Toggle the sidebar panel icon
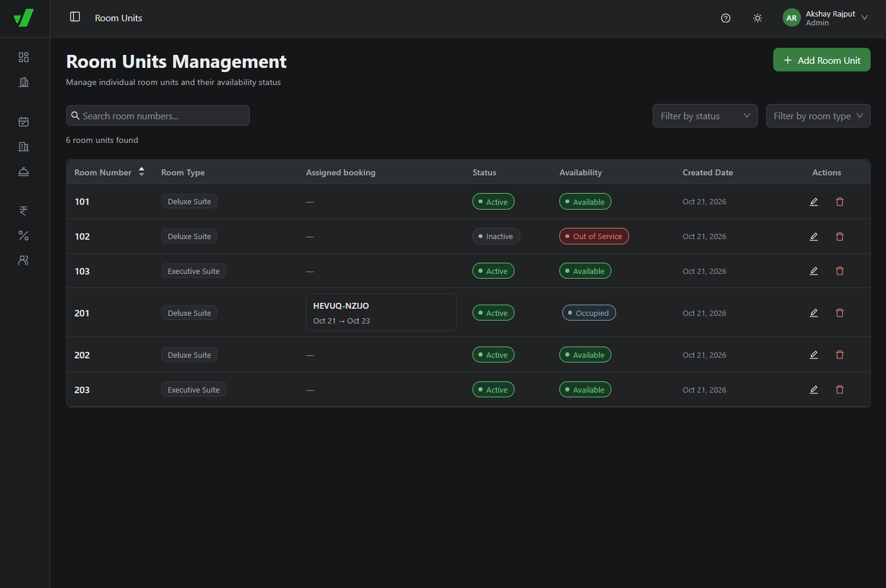This screenshot has width=886, height=588. (x=75, y=17)
